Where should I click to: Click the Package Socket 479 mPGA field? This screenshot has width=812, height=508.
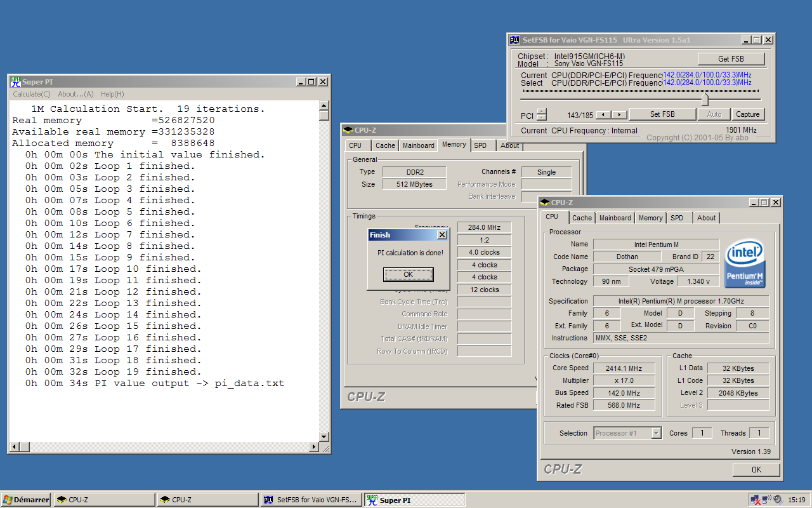tap(656, 269)
